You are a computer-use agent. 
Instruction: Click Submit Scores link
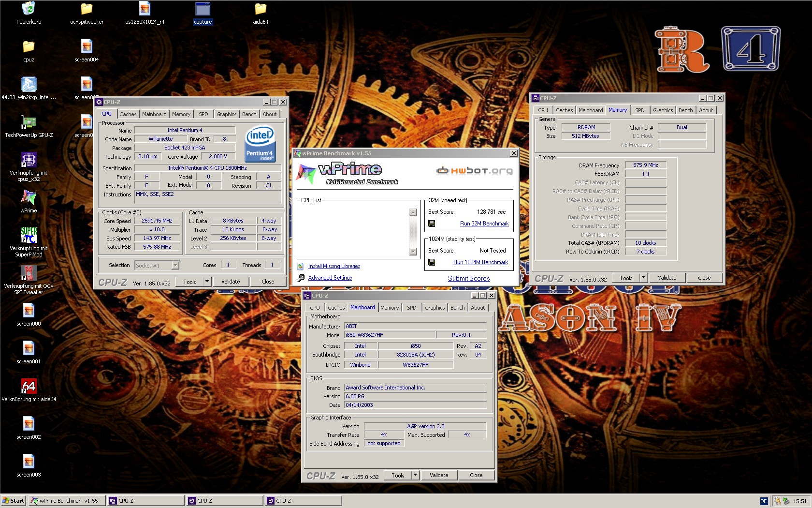[x=469, y=278]
